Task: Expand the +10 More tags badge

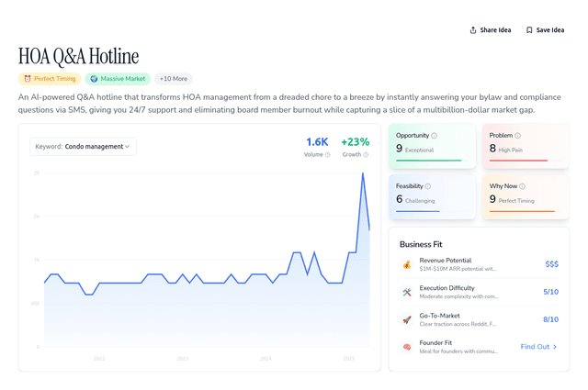Action: (173, 79)
